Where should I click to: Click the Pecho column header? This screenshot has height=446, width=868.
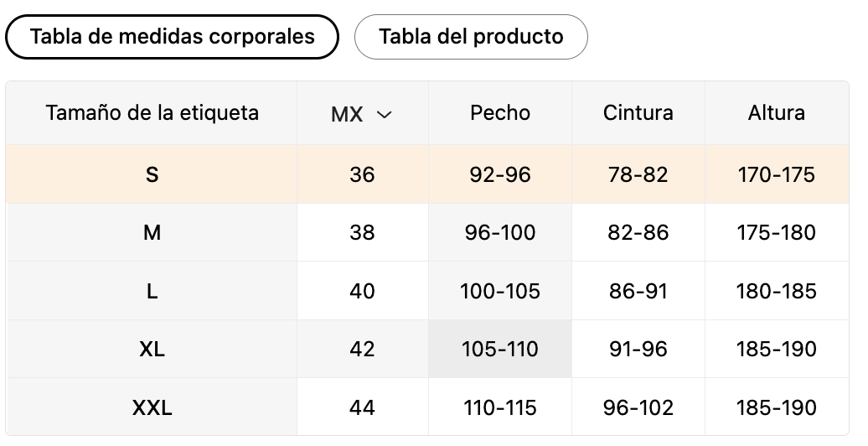pyautogui.click(x=500, y=113)
